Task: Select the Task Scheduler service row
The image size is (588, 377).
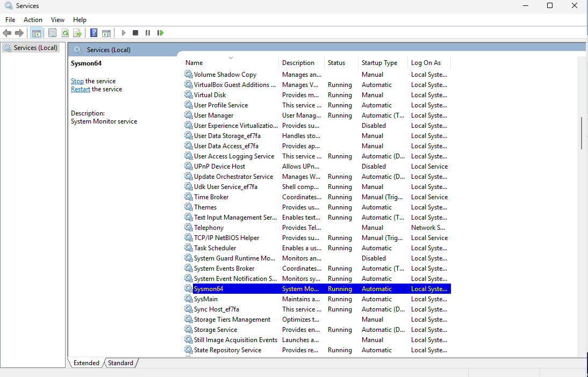Action: 215,248
